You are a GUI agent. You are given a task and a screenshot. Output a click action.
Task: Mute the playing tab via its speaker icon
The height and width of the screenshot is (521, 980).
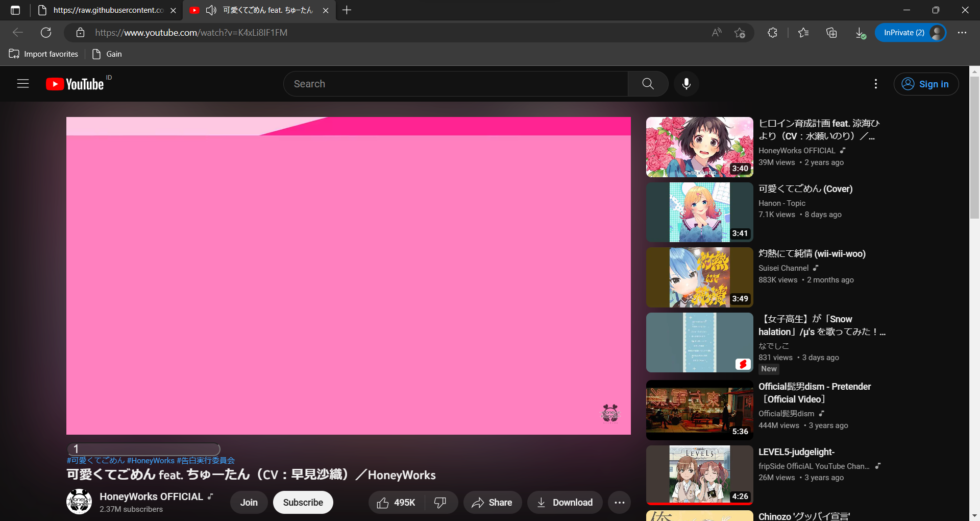tap(211, 10)
